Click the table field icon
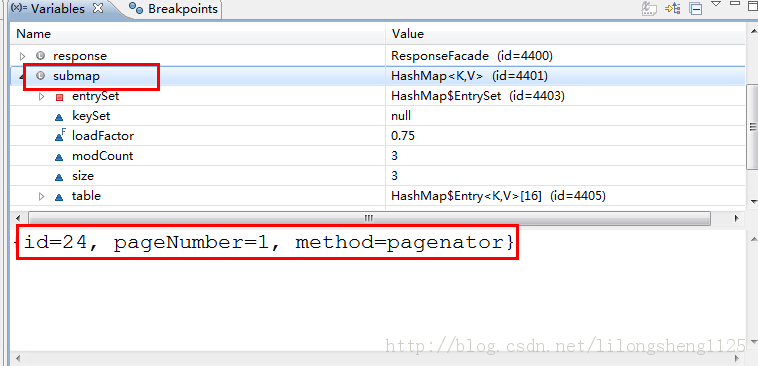 point(59,197)
